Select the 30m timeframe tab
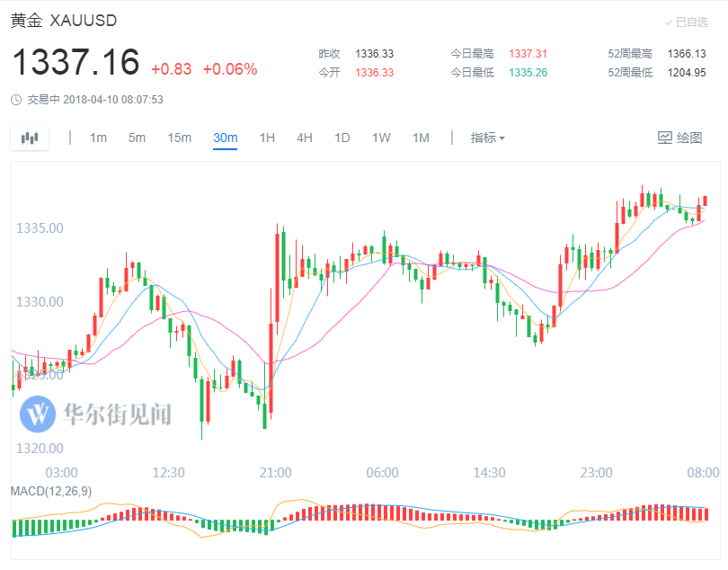This screenshot has height=570, width=728. click(x=225, y=138)
